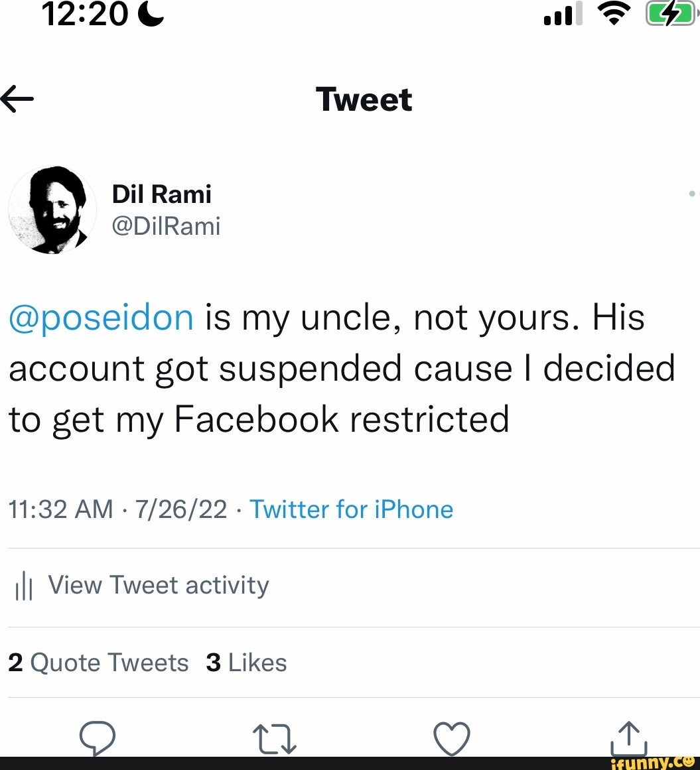Tap the cellular signal bars
The height and width of the screenshot is (770, 700).
click(x=562, y=15)
